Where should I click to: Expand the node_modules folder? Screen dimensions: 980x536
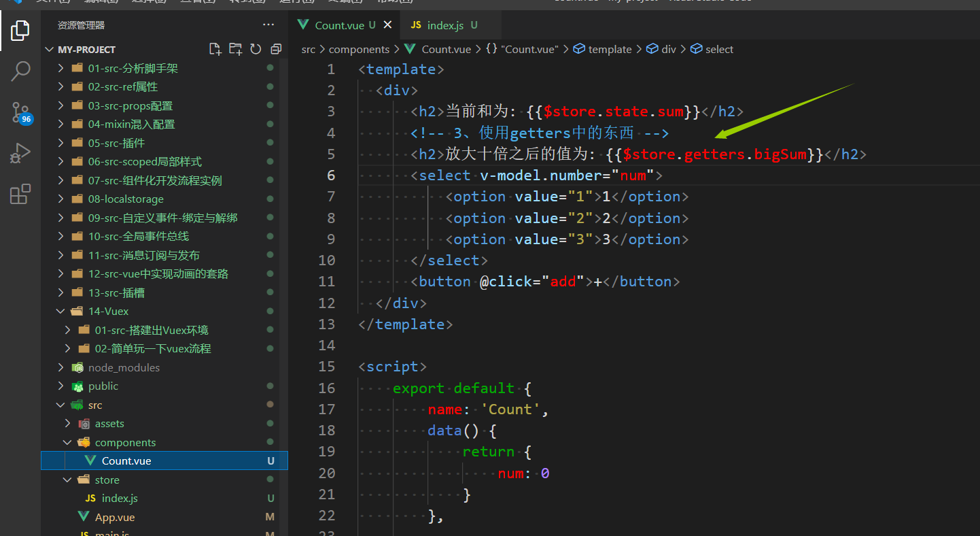point(164,367)
